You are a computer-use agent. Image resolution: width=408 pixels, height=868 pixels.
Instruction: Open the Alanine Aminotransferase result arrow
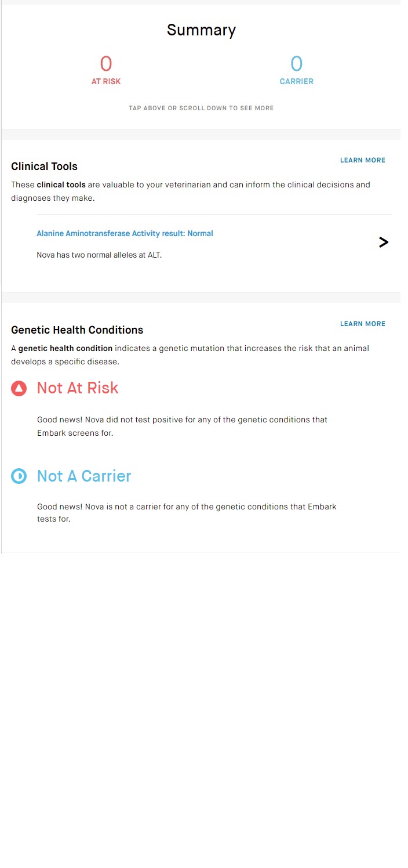click(x=383, y=243)
